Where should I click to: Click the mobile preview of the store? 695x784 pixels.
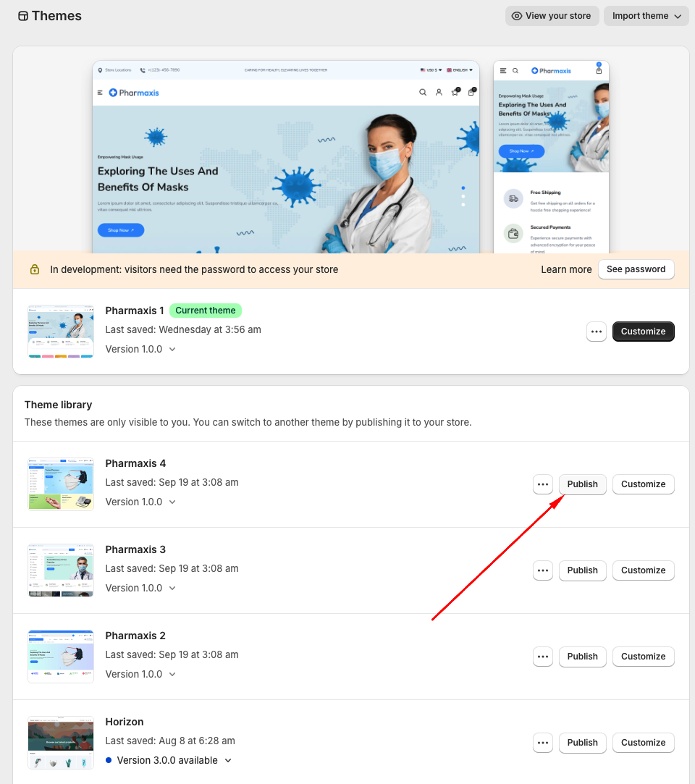pyautogui.click(x=551, y=157)
